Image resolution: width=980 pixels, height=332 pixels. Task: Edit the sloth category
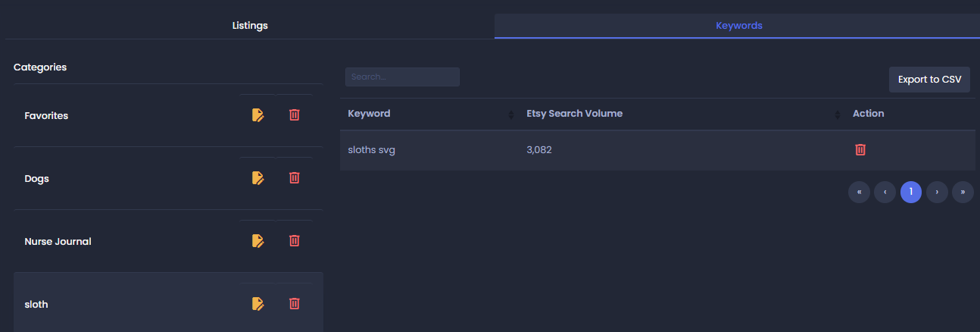(x=257, y=304)
